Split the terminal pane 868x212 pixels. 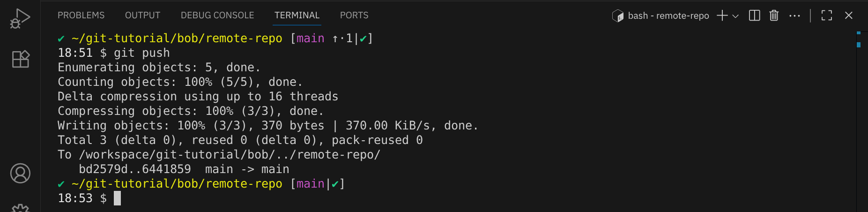point(754,15)
